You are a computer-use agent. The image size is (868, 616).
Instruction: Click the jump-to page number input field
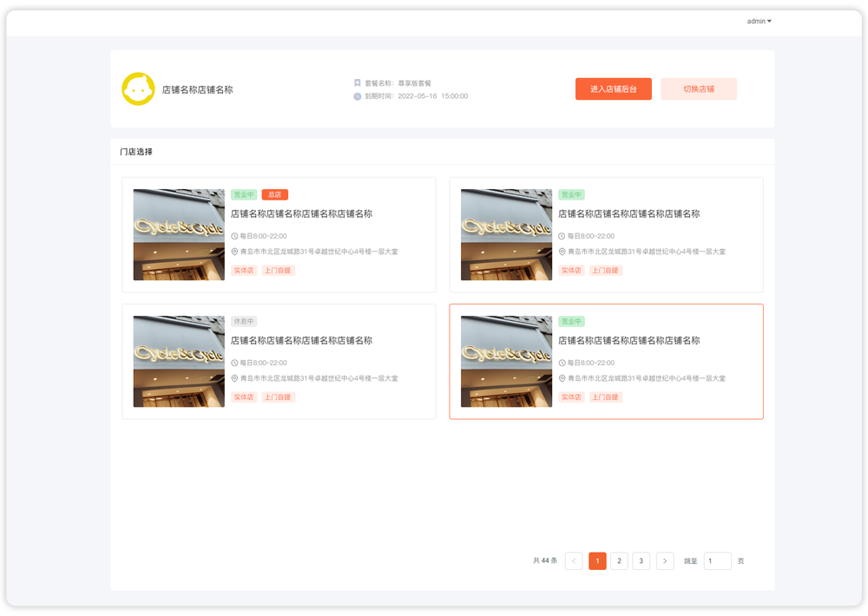(717, 561)
